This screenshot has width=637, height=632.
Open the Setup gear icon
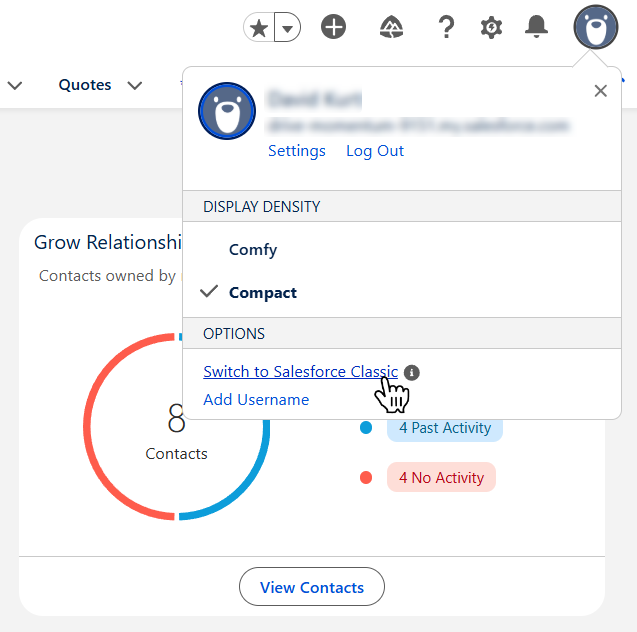(491, 28)
